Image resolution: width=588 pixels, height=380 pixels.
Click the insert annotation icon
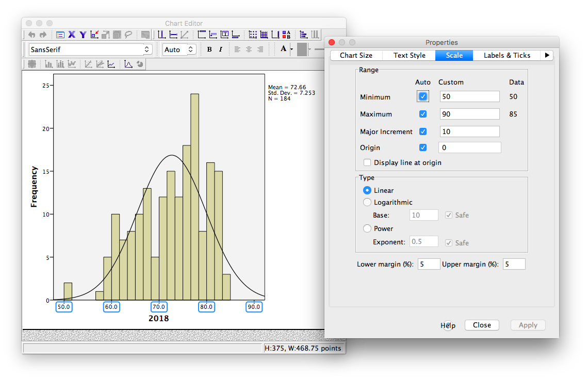[214, 35]
